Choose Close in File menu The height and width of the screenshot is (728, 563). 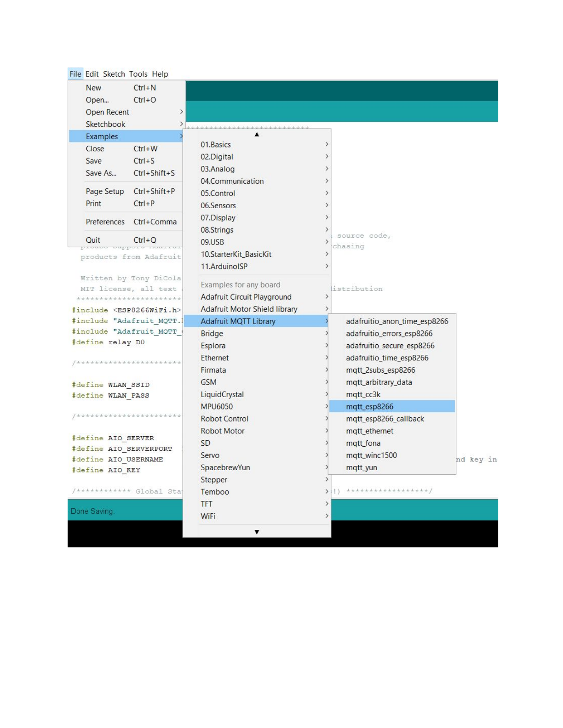tap(126, 148)
